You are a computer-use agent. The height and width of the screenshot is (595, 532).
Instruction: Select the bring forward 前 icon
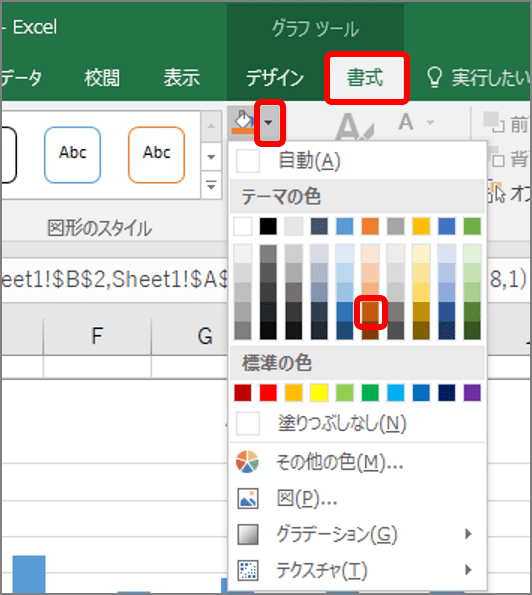493,122
